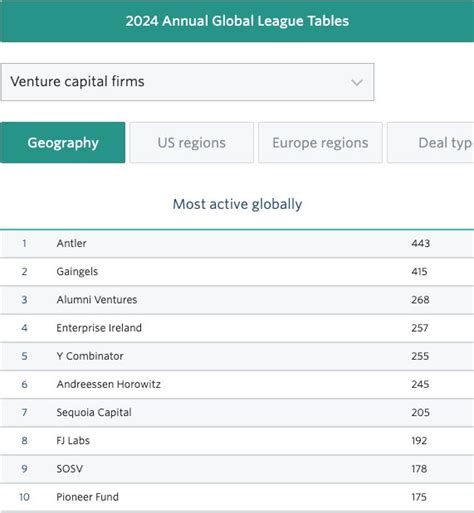Click the SOSV entry
Viewport: 474px width, 513px height.
click(69, 469)
